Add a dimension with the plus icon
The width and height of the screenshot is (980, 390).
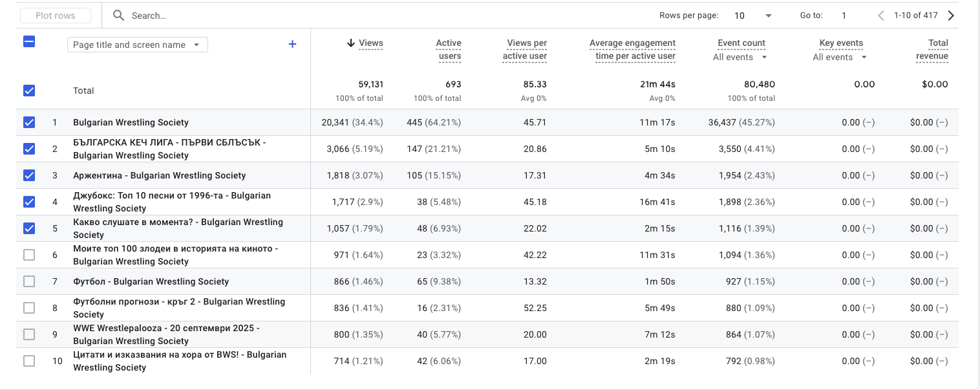[x=292, y=45]
